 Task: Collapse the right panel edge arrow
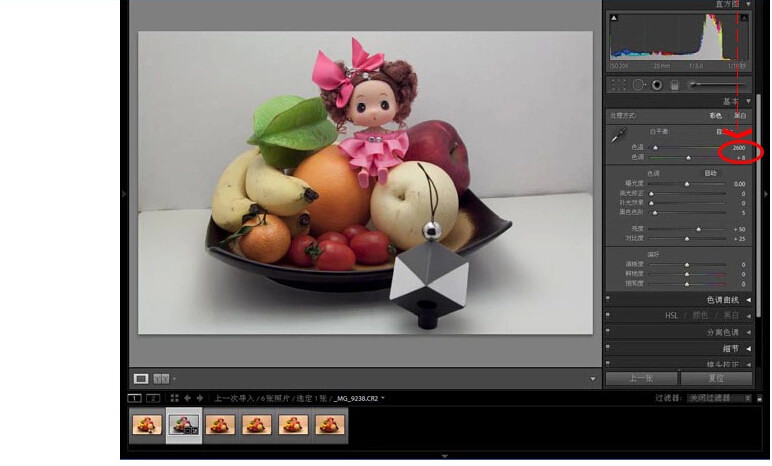[x=766, y=194]
